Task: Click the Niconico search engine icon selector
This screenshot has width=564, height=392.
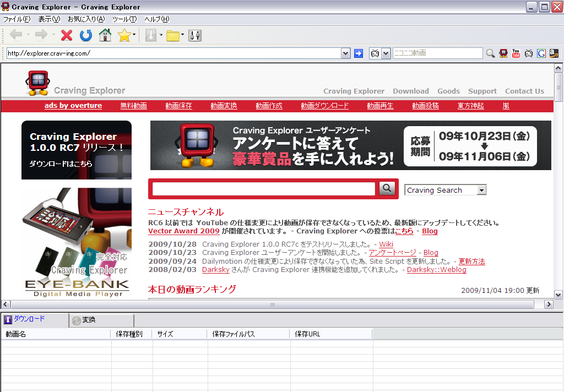Action: click(375, 53)
